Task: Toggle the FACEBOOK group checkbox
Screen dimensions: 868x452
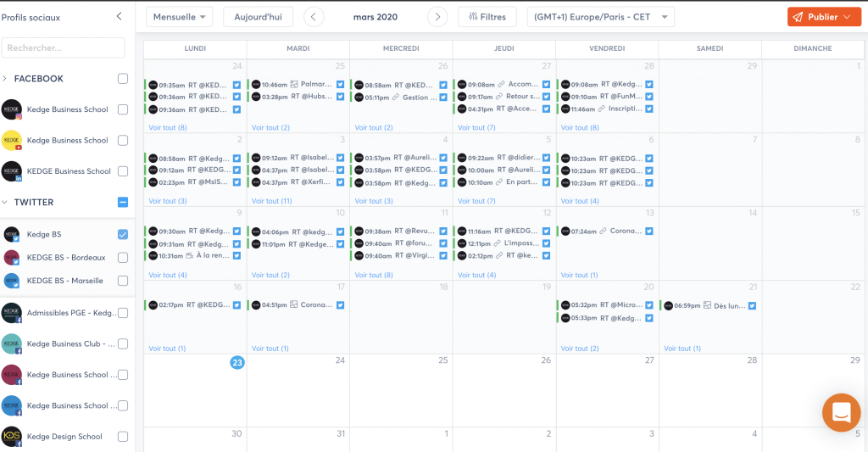Action: (123, 79)
